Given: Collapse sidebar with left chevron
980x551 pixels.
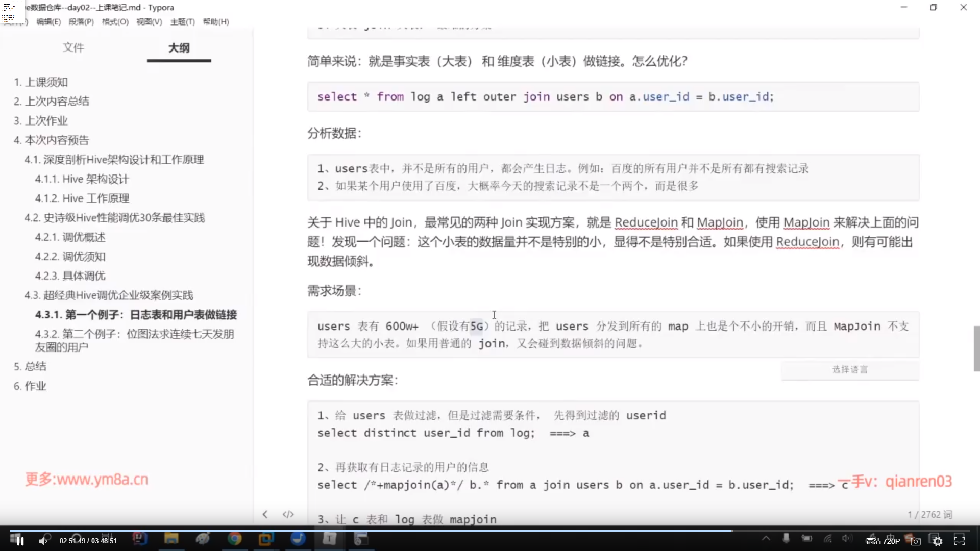Looking at the screenshot, I should [265, 514].
